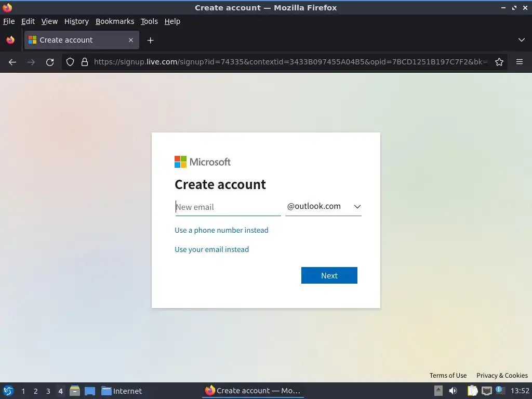Open update notifier tray icon
The height and width of the screenshot is (399, 532).
click(500, 390)
